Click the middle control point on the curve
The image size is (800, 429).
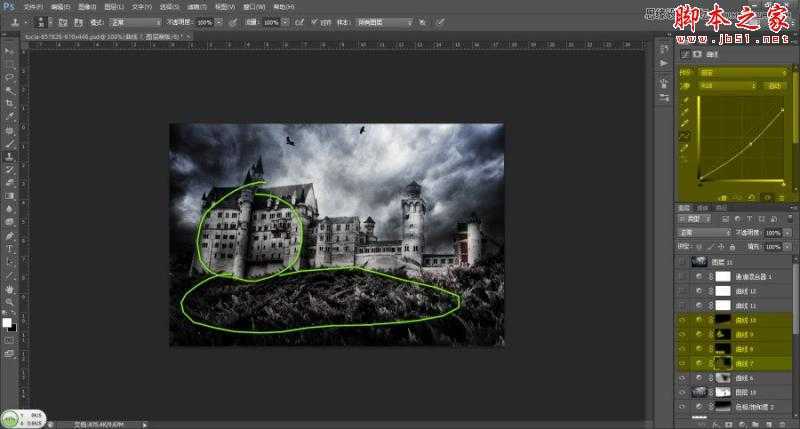coord(751,144)
